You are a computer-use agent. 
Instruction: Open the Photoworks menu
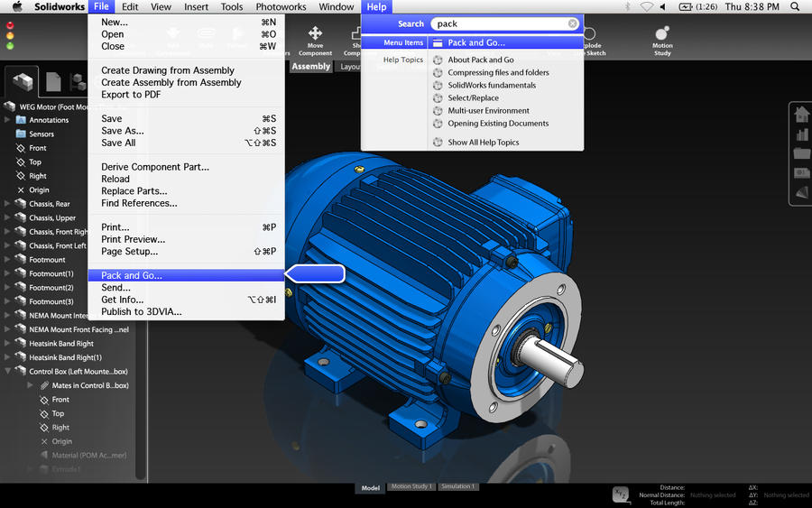click(x=281, y=6)
